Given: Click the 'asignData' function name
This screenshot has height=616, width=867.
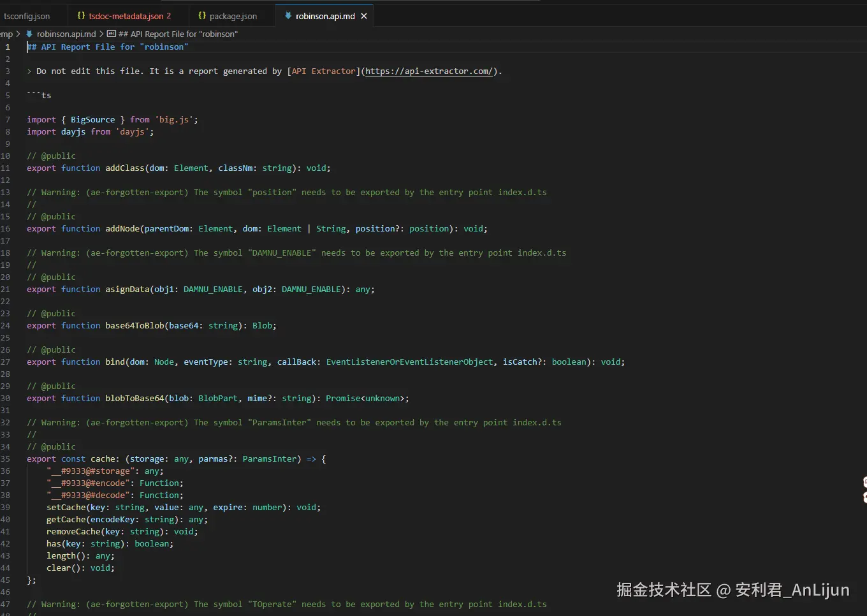Looking at the screenshot, I should click(127, 290).
